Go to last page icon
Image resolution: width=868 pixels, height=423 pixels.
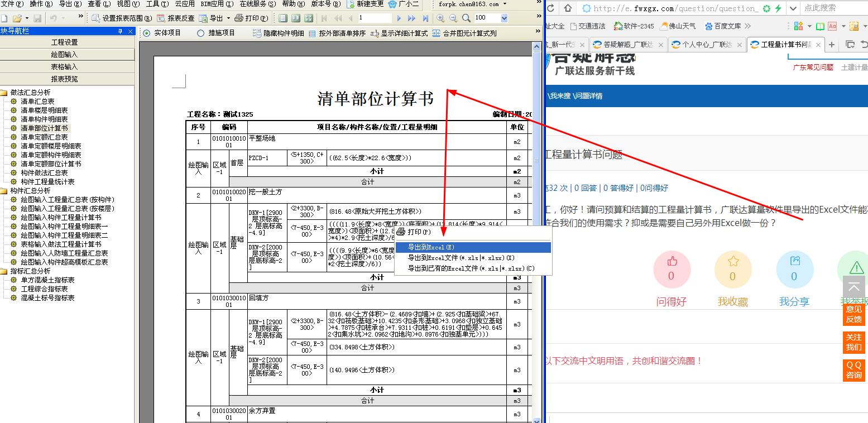point(425,18)
